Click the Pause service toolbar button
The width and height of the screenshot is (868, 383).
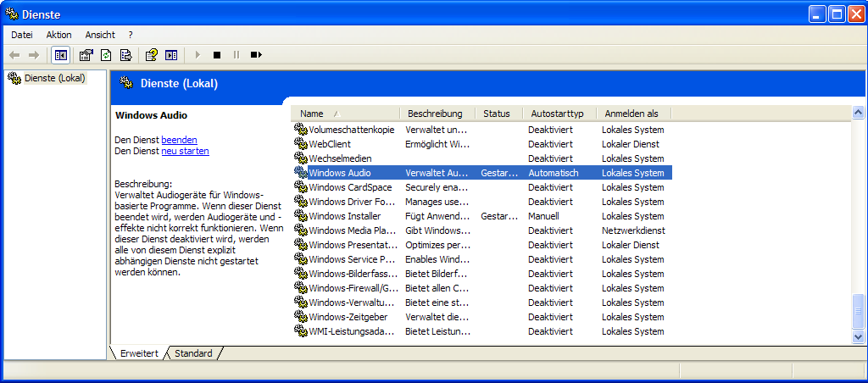tap(236, 55)
